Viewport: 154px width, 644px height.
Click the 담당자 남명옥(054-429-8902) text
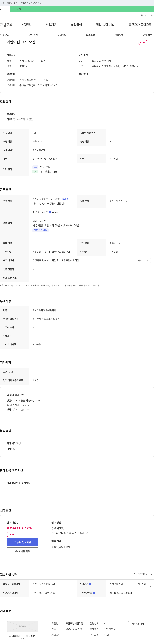[44, 593]
